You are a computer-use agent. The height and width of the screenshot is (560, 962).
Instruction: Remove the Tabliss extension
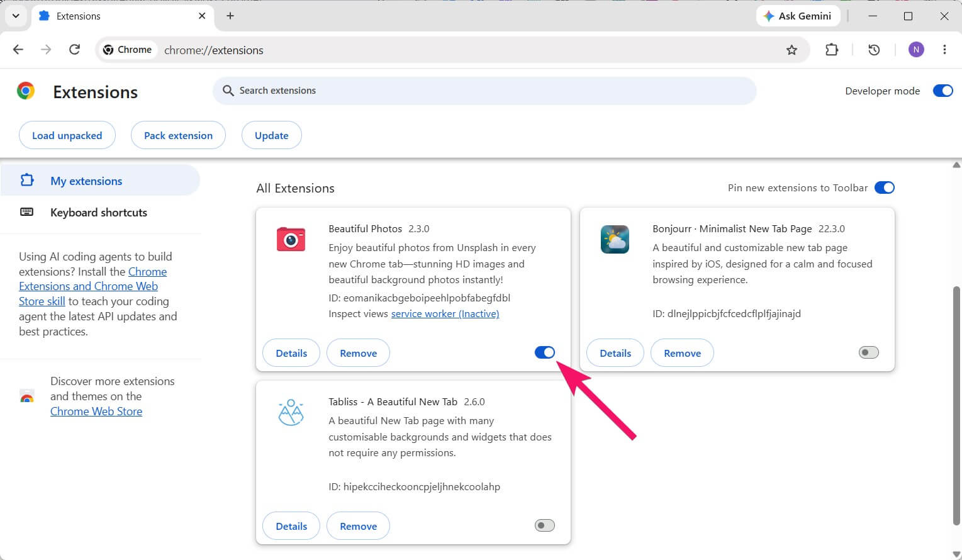359,526
